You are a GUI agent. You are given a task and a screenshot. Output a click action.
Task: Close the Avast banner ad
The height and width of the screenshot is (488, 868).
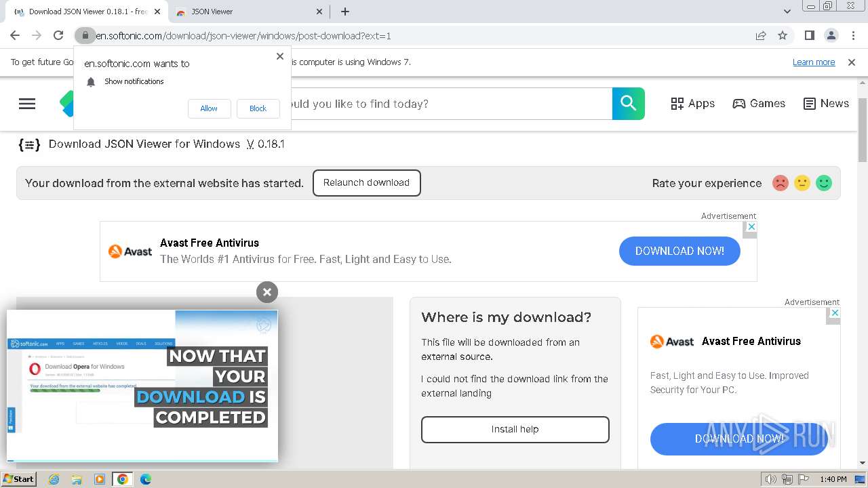(x=750, y=227)
